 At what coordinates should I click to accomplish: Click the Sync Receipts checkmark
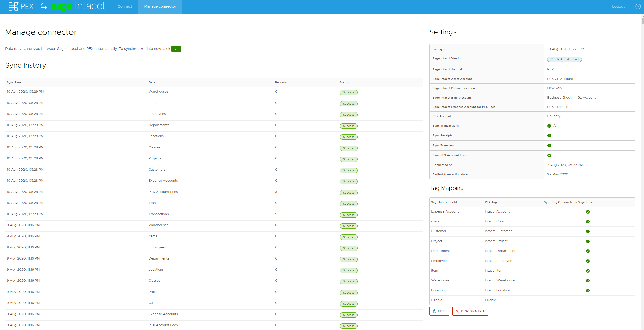[549, 136]
